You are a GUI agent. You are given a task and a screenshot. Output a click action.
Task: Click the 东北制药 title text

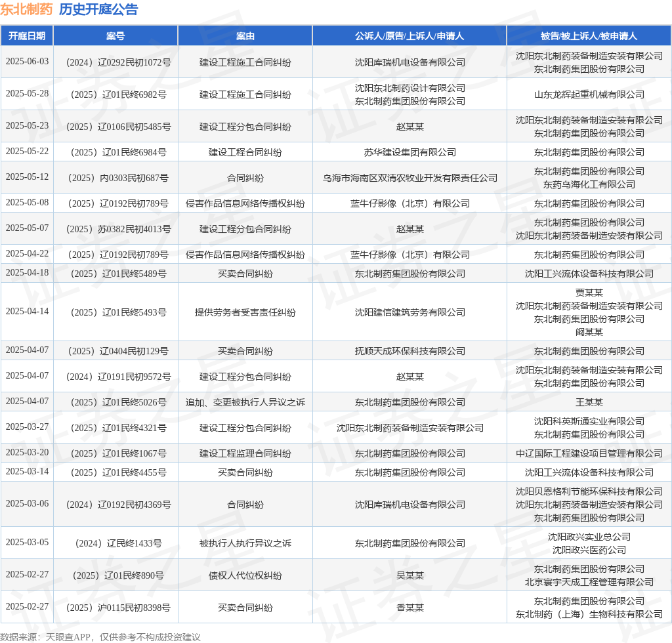coord(26,9)
